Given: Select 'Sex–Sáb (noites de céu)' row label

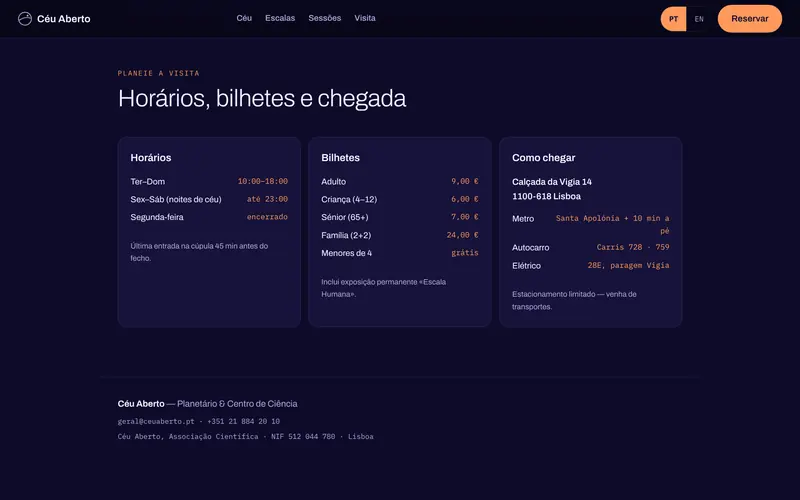Looking at the screenshot, I should point(176,199).
